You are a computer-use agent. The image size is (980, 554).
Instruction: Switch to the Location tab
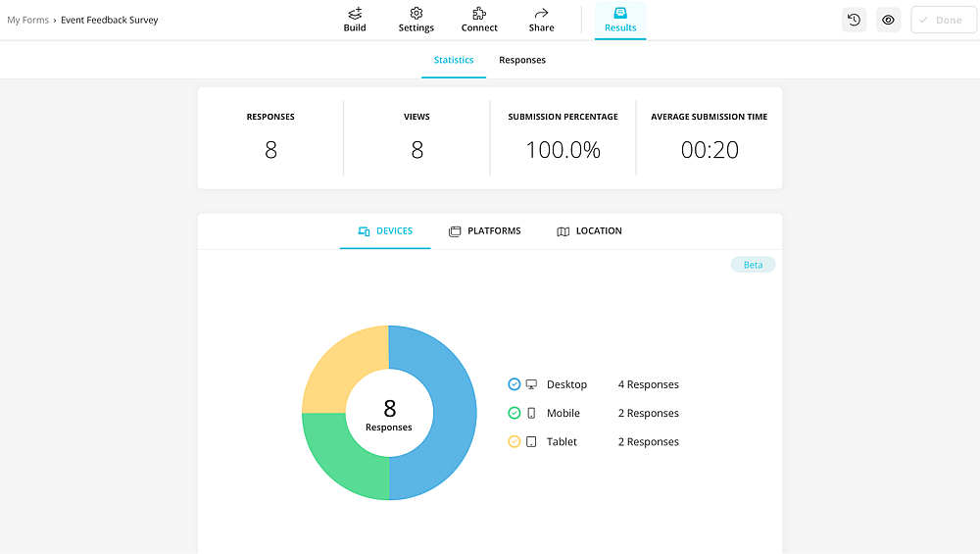pos(589,230)
